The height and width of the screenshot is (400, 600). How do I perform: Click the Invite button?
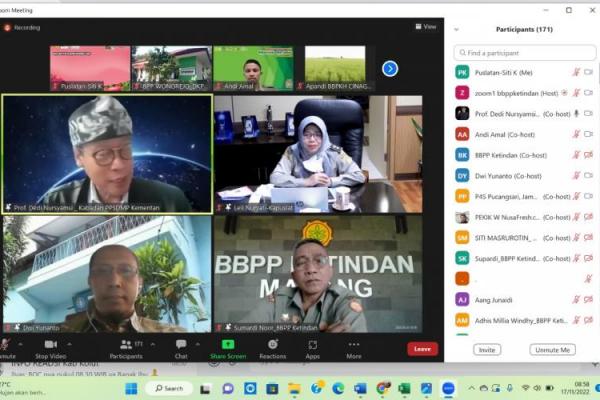pyautogui.click(x=487, y=350)
